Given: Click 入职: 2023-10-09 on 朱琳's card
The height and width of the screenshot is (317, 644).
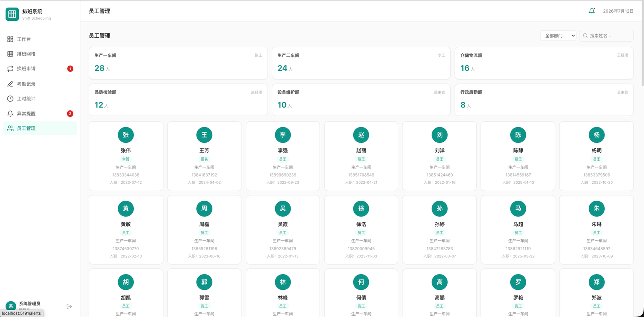Looking at the screenshot, I should 597,256.
